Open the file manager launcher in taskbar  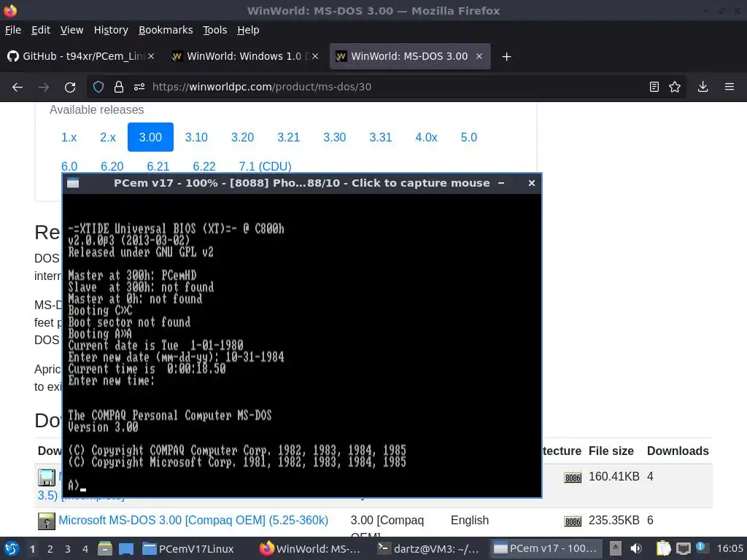click(105, 548)
